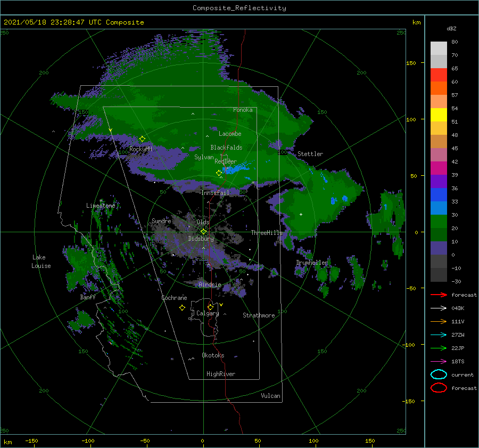Image resolution: width=479 pixels, height=448 pixels.
Task: Click the Olds label
Action: pyautogui.click(x=203, y=222)
